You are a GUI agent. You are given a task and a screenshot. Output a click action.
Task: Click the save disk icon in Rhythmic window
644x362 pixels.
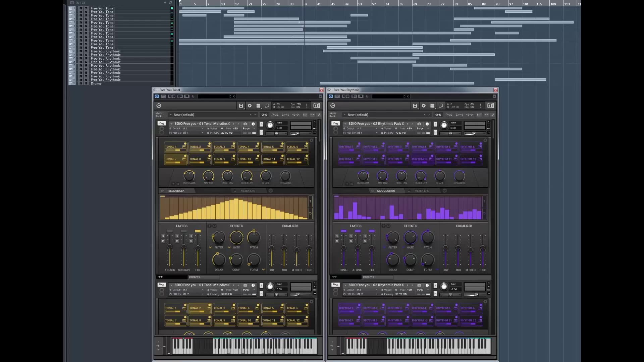[x=415, y=106]
